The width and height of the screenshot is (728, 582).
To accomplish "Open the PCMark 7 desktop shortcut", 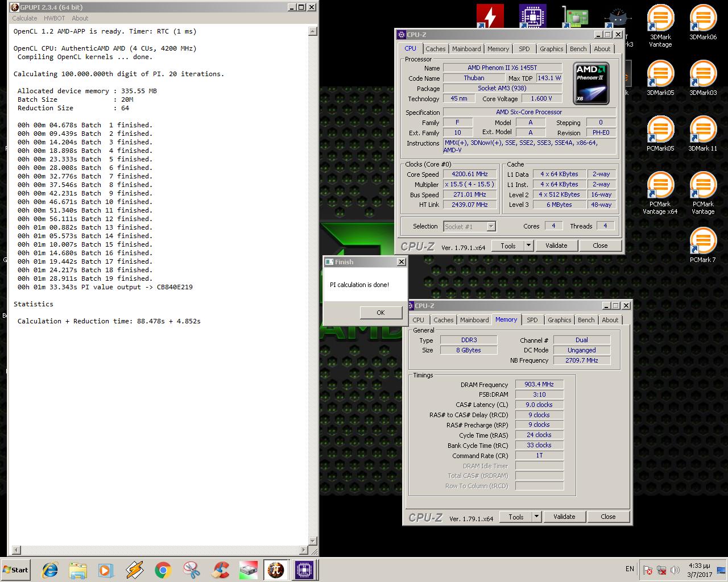I will [x=703, y=246].
